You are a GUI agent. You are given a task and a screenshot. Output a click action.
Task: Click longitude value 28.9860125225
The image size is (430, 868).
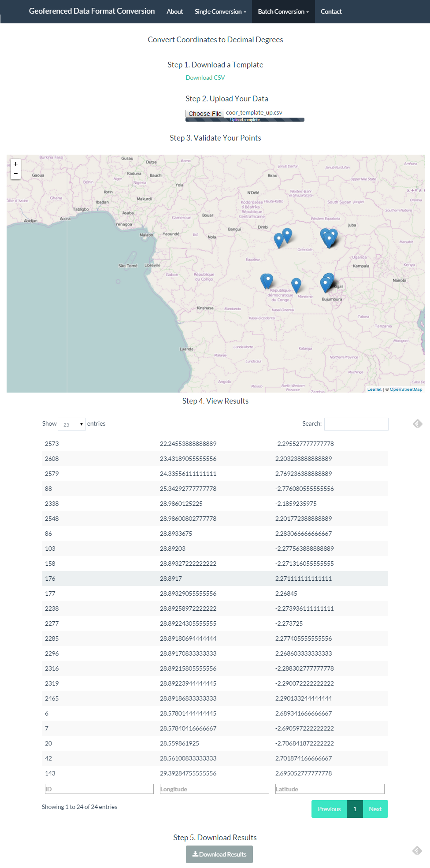pyautogui.click(x=181, y=504)
